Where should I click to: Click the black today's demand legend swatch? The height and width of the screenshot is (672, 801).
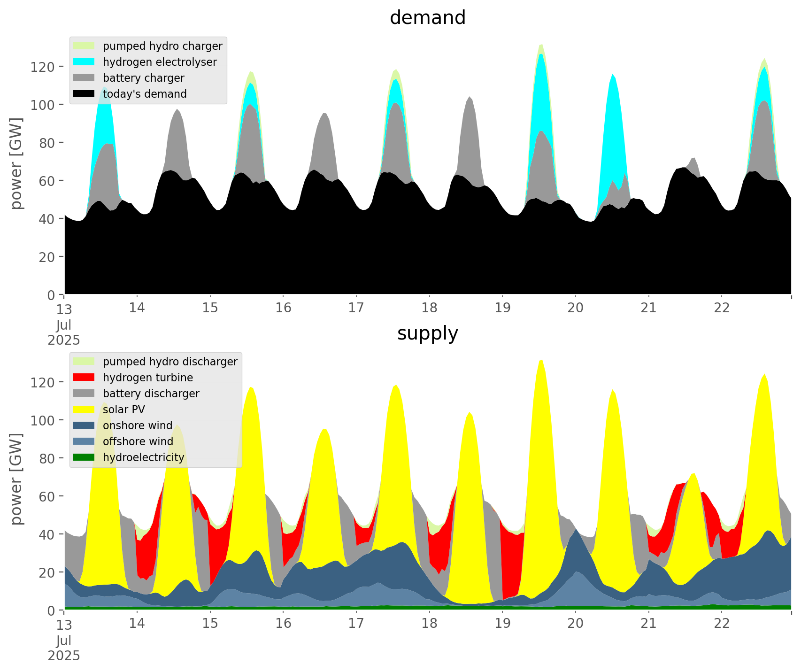84,94
